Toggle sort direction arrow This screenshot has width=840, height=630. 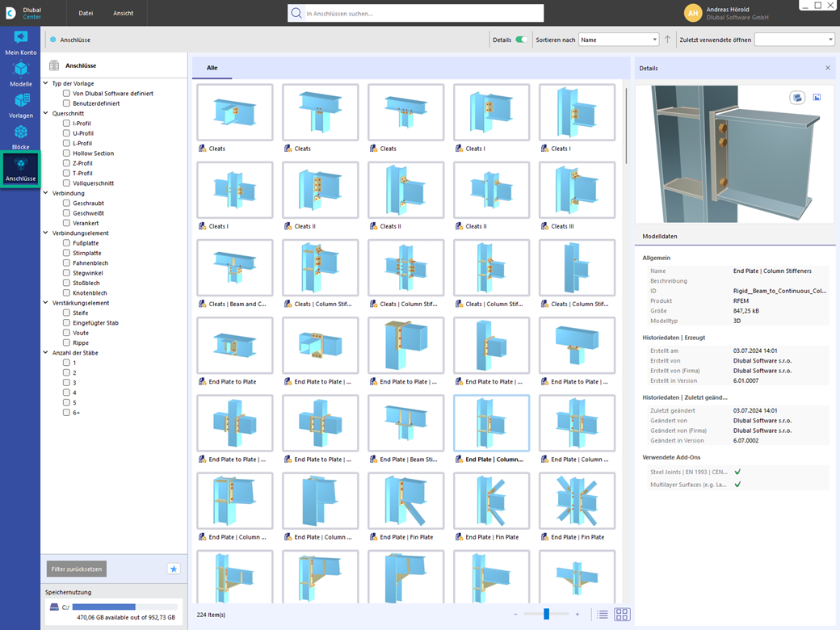[x=667, y=40]
